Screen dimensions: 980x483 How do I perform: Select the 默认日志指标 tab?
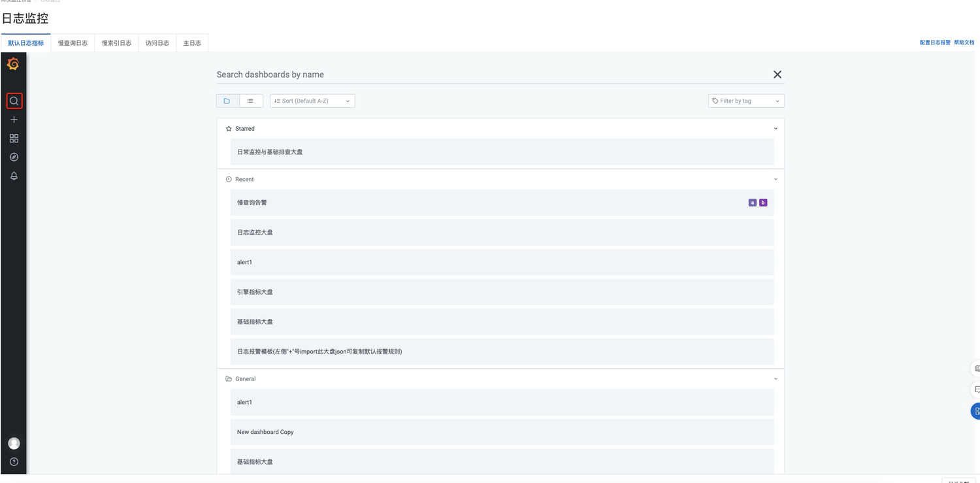coord(26,43)
